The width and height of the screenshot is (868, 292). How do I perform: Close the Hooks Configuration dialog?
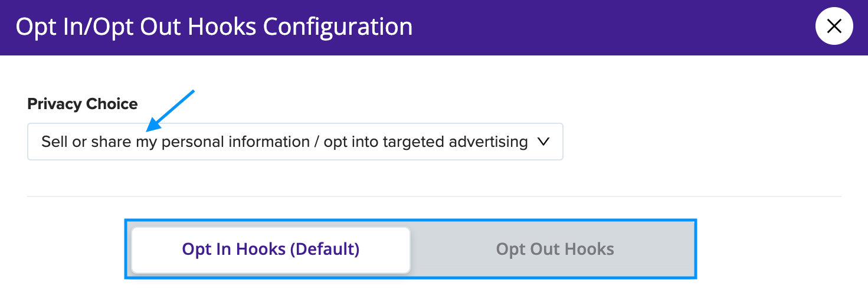pyautogui.click(x=834, y=27)
